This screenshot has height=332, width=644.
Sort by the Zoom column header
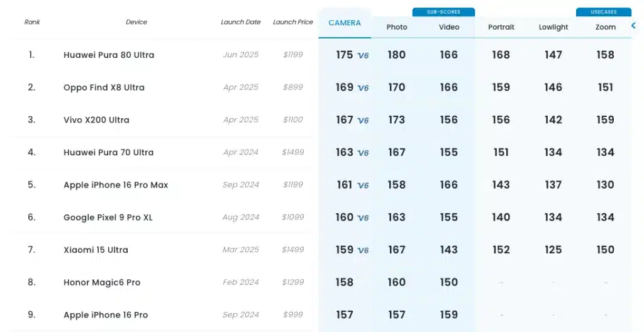pos(606,27)
